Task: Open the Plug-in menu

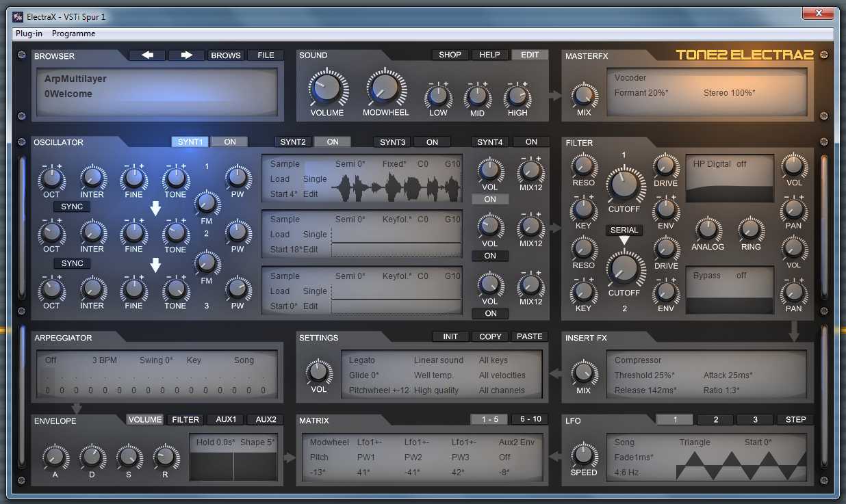Action: 29,34
